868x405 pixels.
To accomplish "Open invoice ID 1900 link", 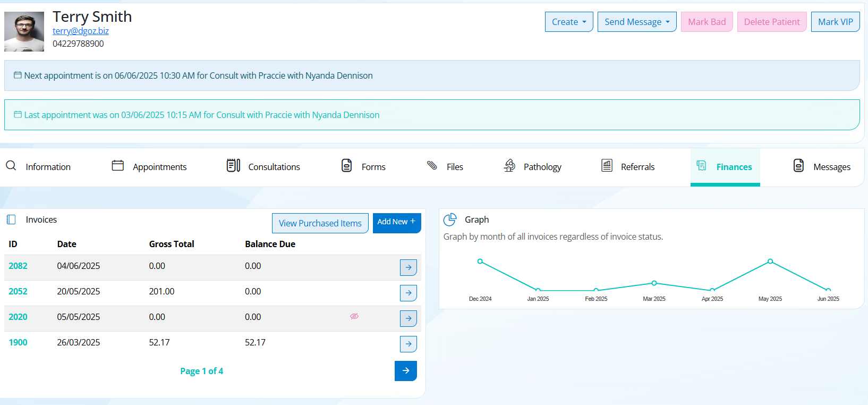I will point(18,342).
